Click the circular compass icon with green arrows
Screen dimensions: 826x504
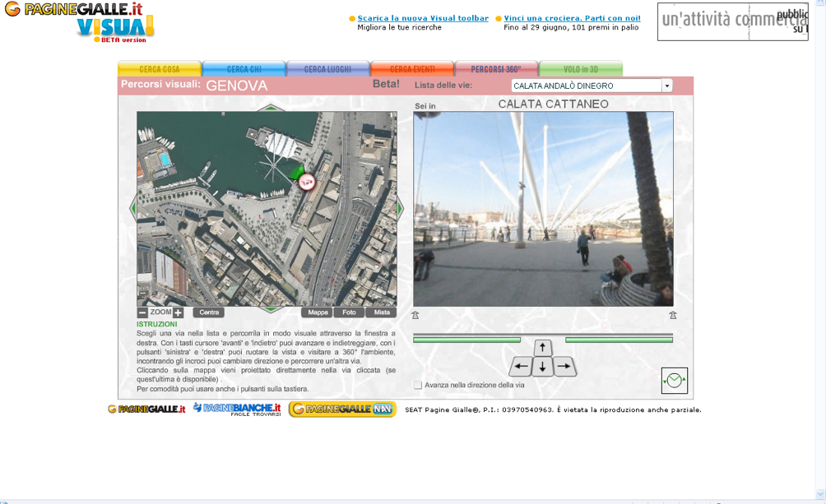675,380
